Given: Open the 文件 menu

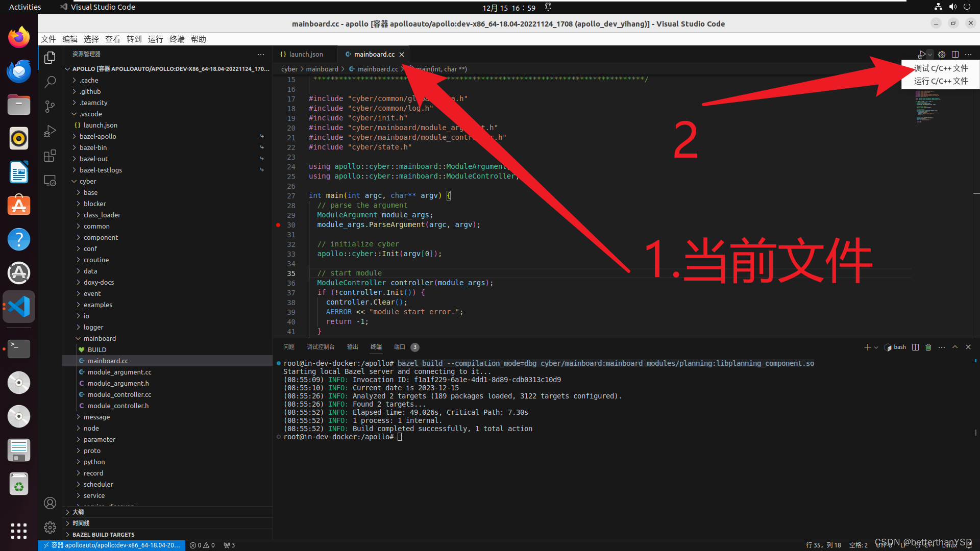Looking at the screenshot, I should pos(48,39).
